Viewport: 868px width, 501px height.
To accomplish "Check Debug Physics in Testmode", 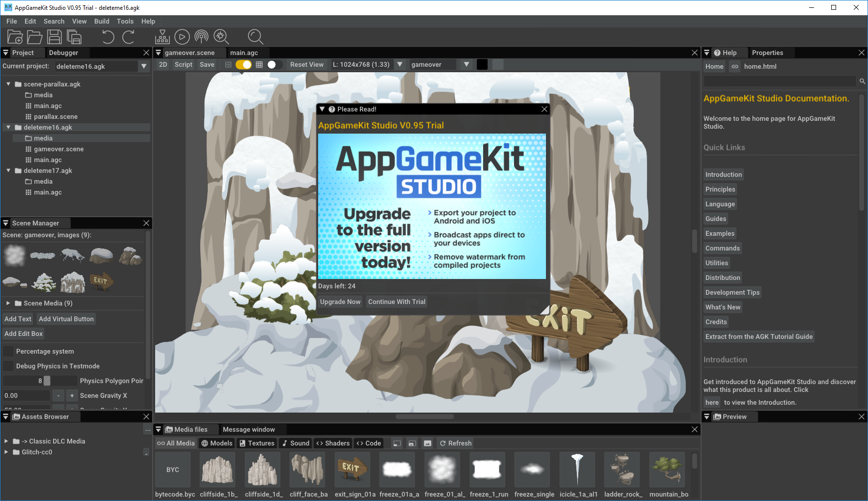I will pos(8,366).
